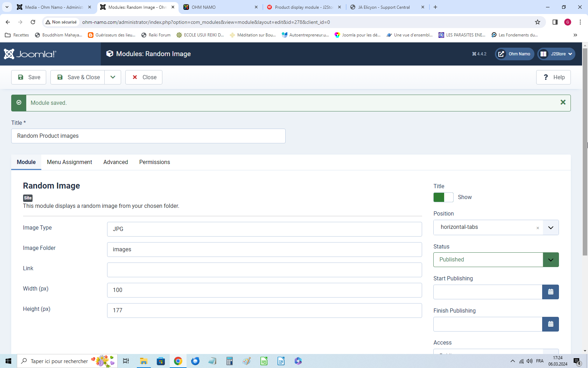
Task: Open the tab search dropdown arrow
Action: tap(7, 7)
